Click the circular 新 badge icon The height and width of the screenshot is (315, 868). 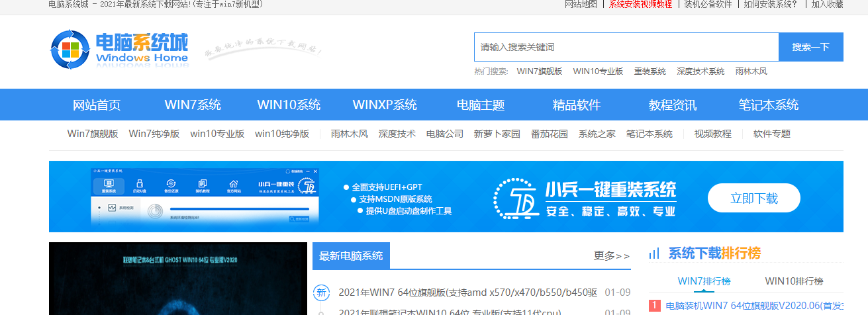coord(321,292)
